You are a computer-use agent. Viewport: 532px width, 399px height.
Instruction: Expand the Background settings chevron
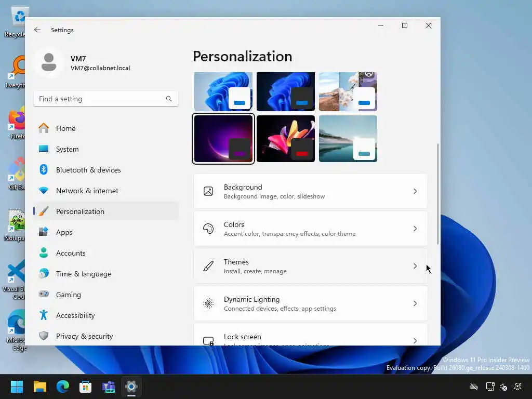(415, 191)
